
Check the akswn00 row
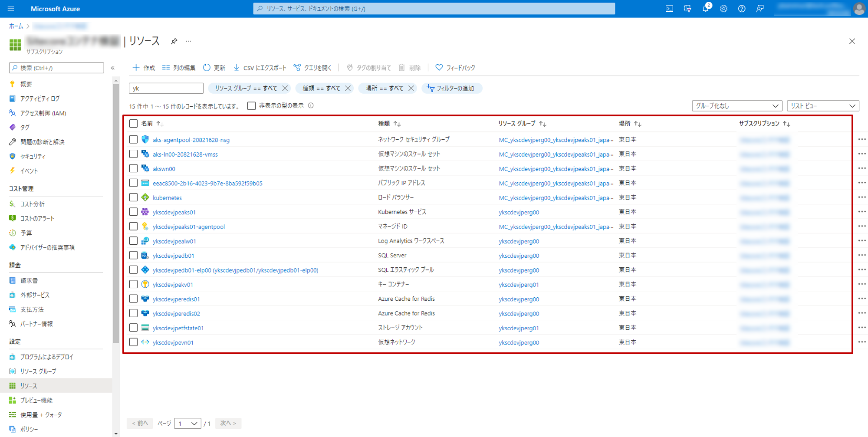[x=133, y=168]
